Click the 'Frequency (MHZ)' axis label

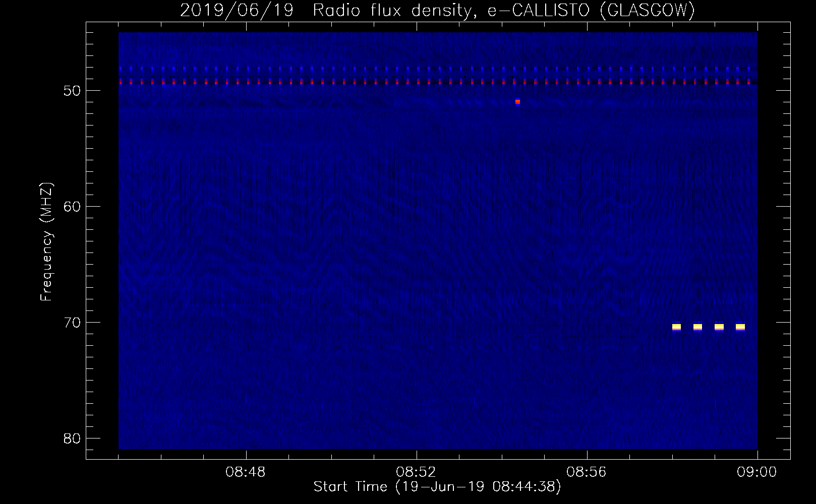pyautogui.click(x=46, y=242)
